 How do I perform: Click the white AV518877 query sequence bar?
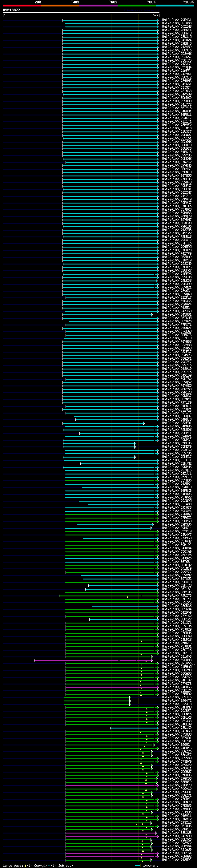pyautogui.click(x=81, y=13)
